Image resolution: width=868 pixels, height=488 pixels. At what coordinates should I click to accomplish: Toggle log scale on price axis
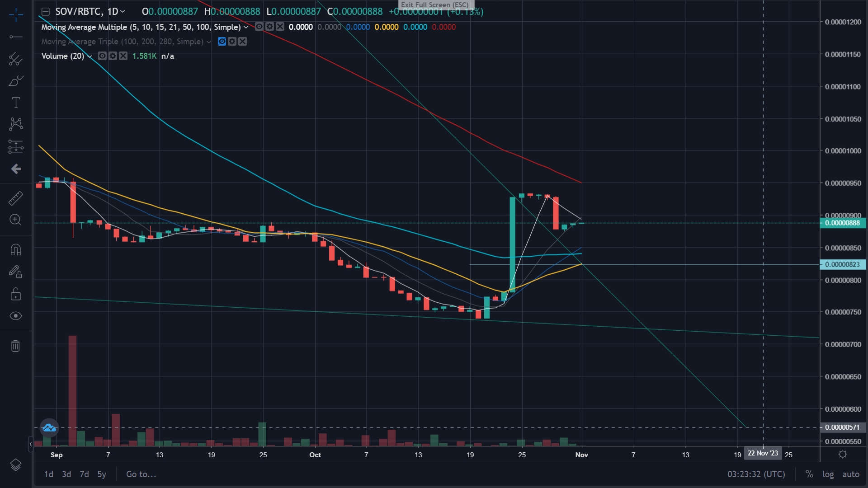(x=828, y=474)
